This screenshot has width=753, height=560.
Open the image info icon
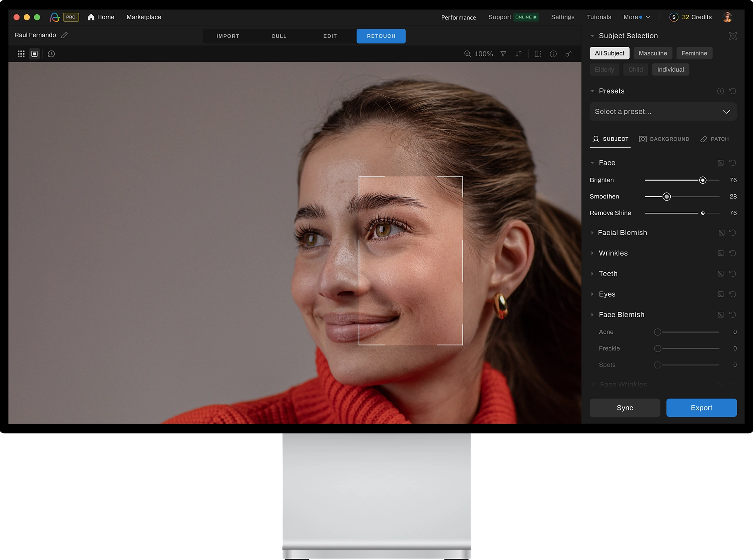click(x=553, y=54)
